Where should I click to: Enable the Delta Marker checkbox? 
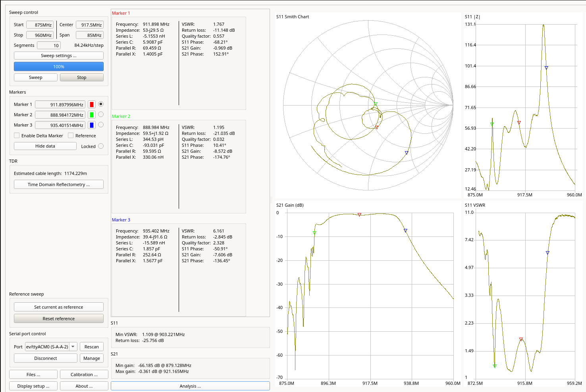[17, 136]
